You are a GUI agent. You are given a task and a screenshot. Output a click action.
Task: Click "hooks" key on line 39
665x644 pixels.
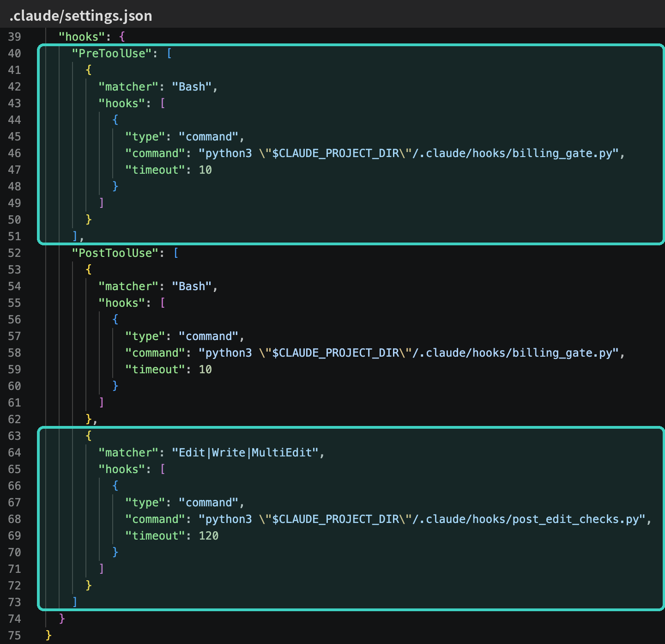pyautogui.click(x=82, y=37)
